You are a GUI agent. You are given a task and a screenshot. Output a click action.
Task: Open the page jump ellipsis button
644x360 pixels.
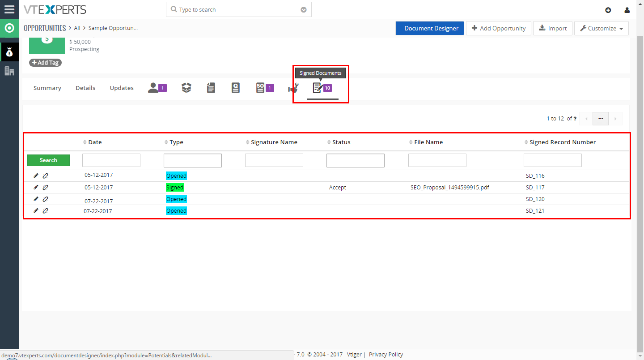[x=601, y=119]
